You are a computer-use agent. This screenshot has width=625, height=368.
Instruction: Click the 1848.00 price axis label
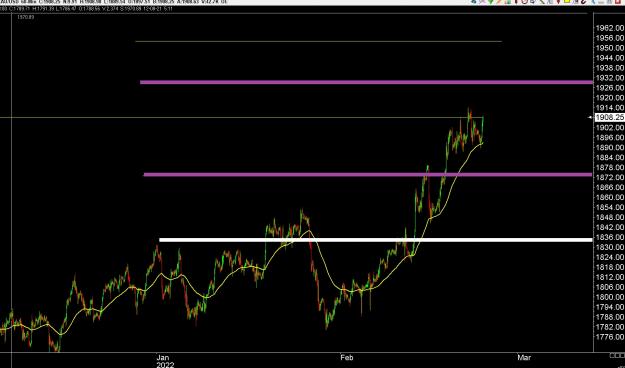610,217
